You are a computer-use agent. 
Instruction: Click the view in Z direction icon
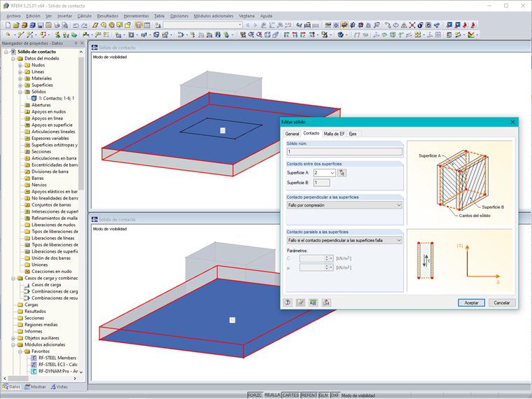pyautogui.click(x=303, y=34)
